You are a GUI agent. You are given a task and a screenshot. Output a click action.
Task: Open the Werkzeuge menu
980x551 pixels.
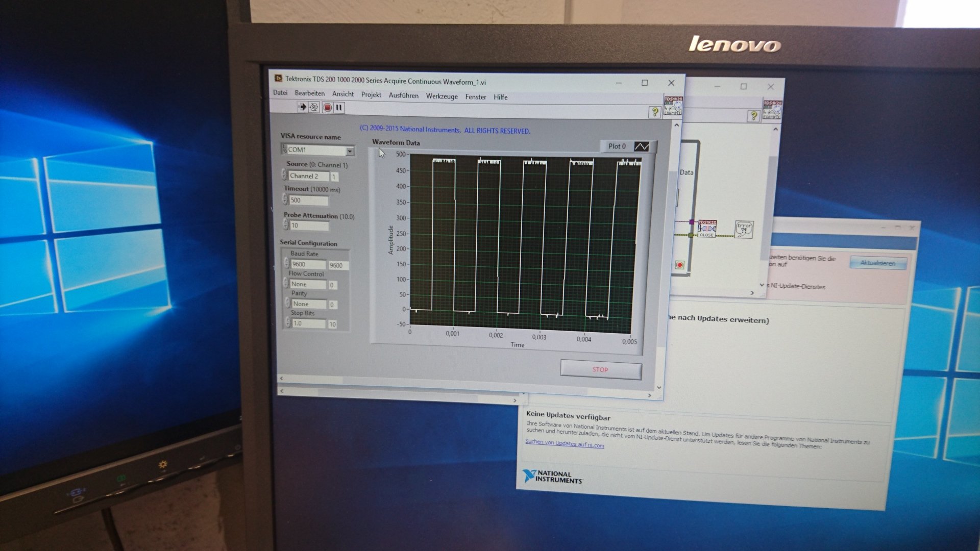[x=442, y=96]
